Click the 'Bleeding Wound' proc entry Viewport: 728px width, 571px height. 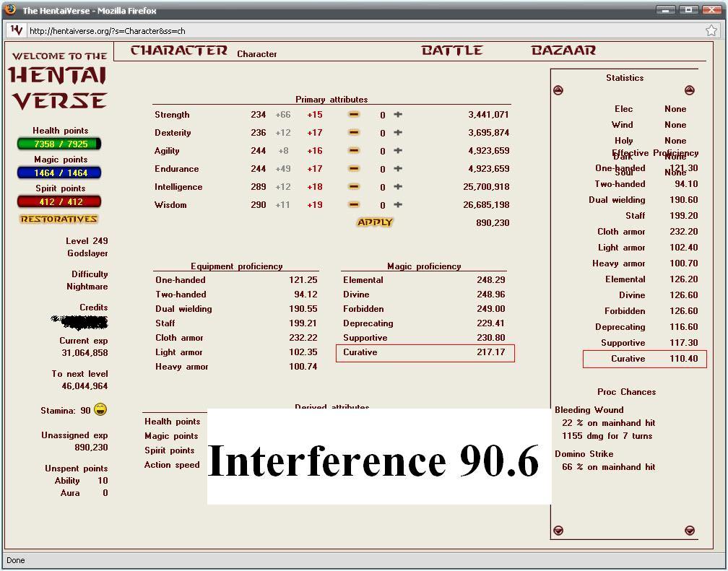(589, 410)
